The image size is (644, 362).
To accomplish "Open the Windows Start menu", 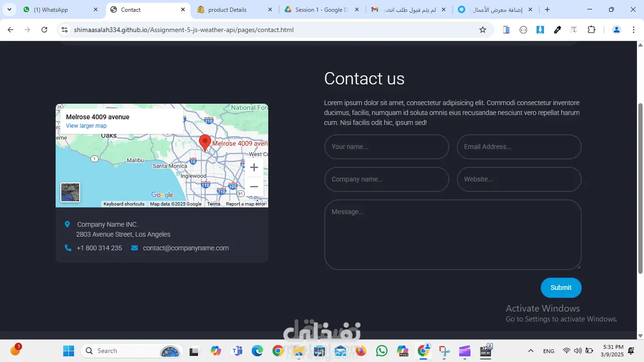I will (68, 351).
